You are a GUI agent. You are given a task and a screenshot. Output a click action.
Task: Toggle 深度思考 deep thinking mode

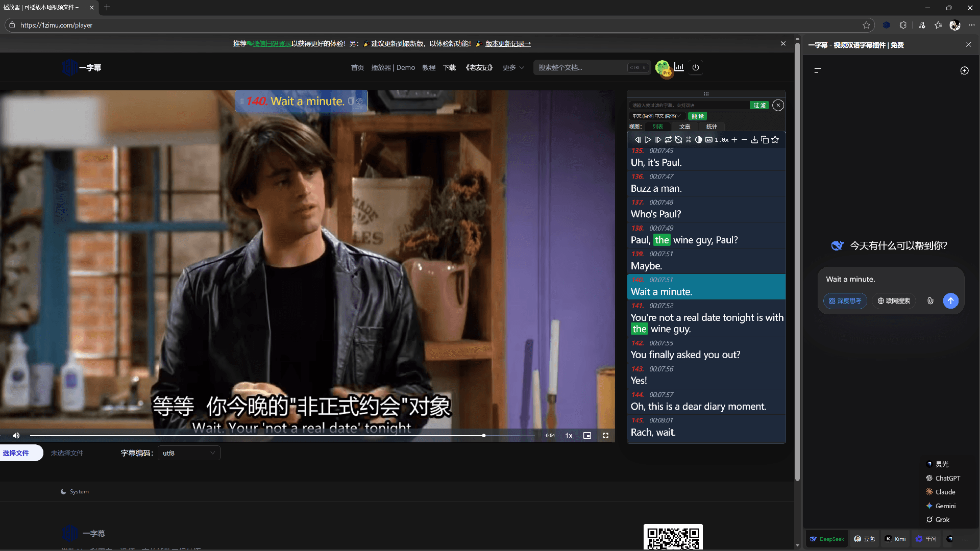pyautogui.click(x=845, y=300)
